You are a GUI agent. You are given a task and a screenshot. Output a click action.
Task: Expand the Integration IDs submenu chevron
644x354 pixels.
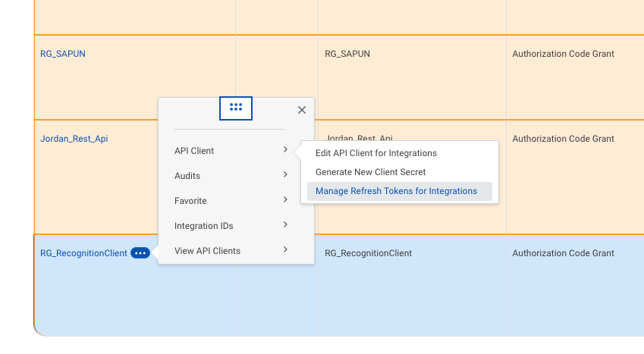pos(285,225)
